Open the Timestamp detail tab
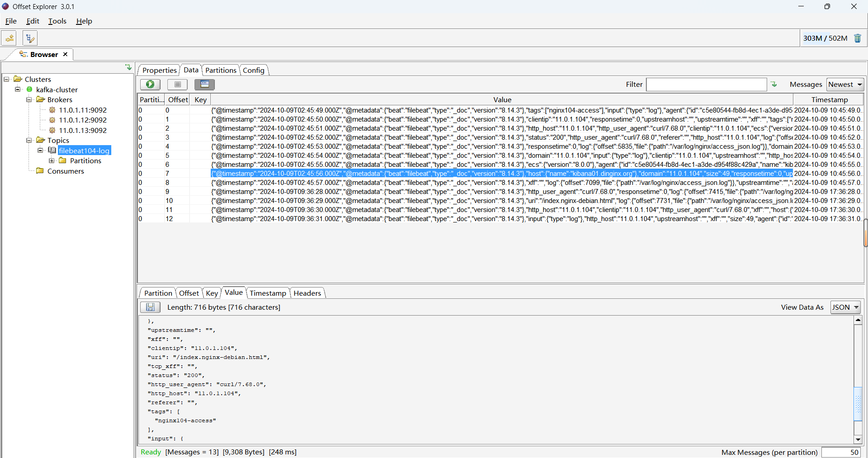868x458 pixels. [268, 293]
